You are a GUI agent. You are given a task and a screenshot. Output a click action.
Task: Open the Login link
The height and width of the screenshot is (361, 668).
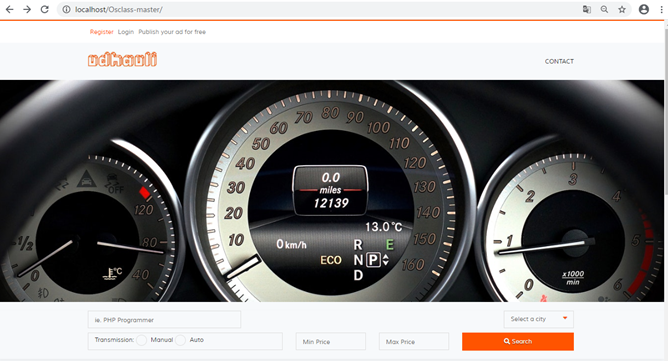tap(126, 32)
